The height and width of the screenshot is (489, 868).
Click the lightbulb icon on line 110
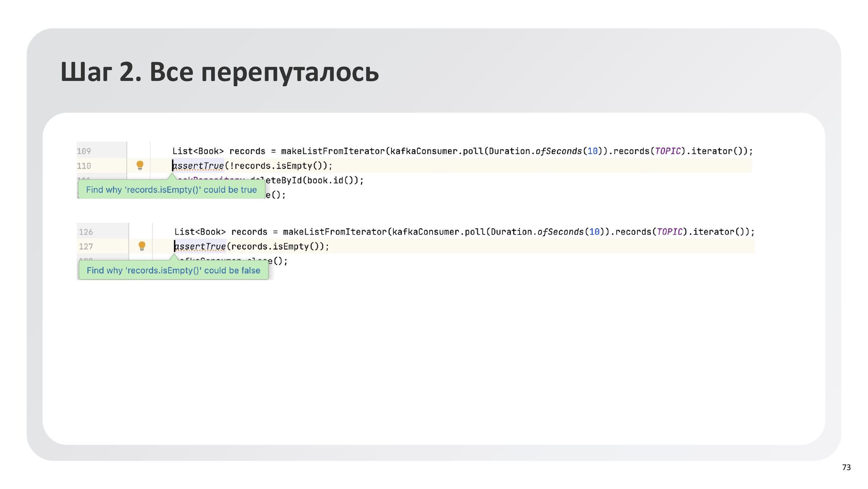[140, 165]
